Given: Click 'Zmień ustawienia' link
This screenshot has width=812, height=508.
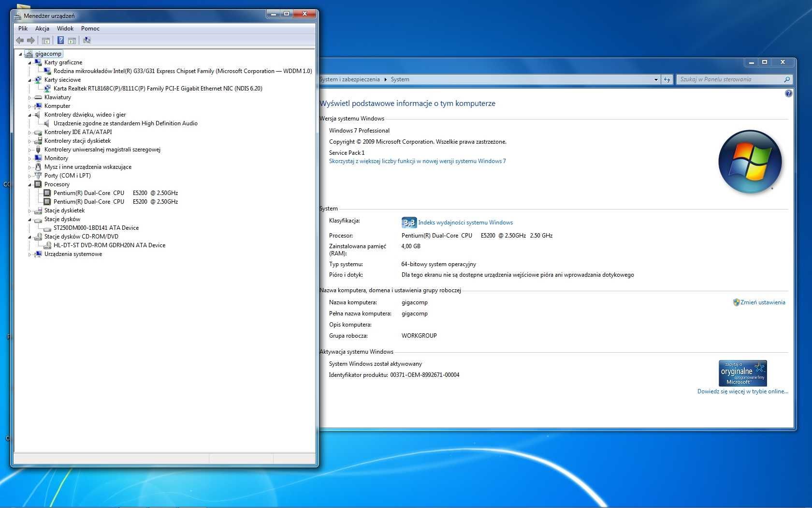Looking at the screenshot, I should coord(763,302).
